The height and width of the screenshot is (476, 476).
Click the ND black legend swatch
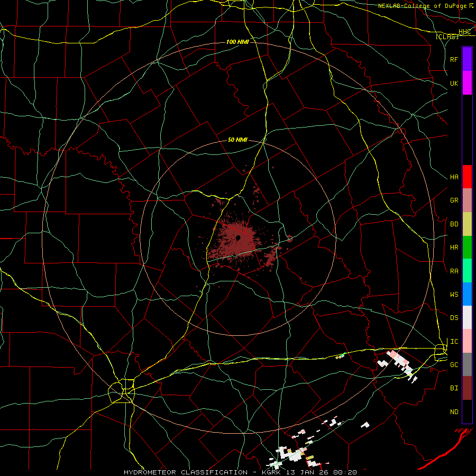[467, 411]
